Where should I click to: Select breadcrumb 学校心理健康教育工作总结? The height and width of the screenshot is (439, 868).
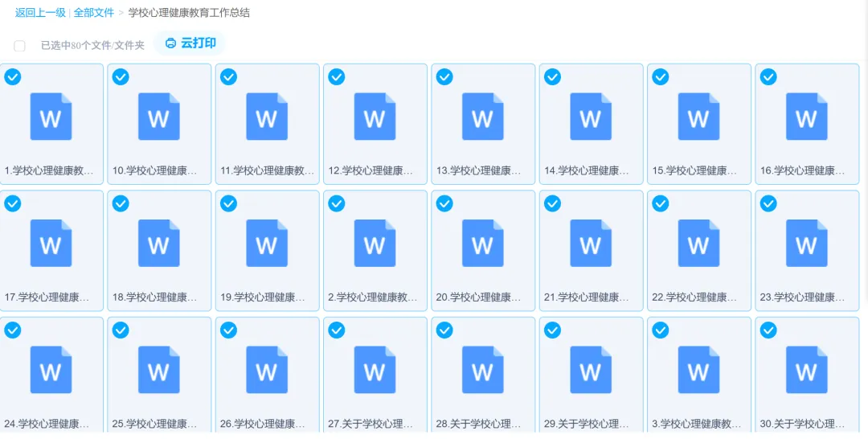point(189,13)
